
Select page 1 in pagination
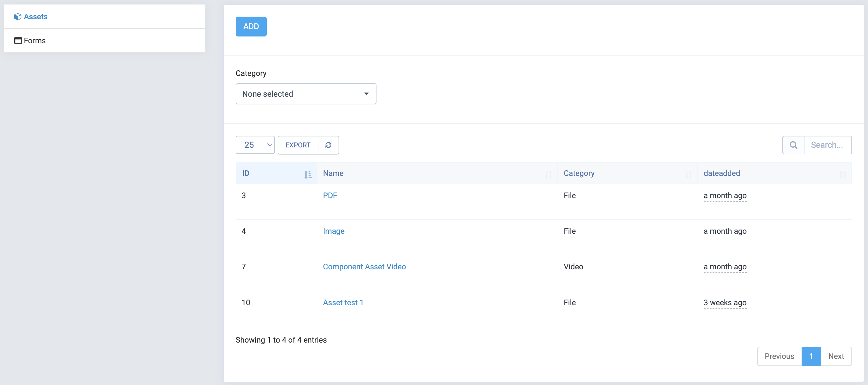811,356
